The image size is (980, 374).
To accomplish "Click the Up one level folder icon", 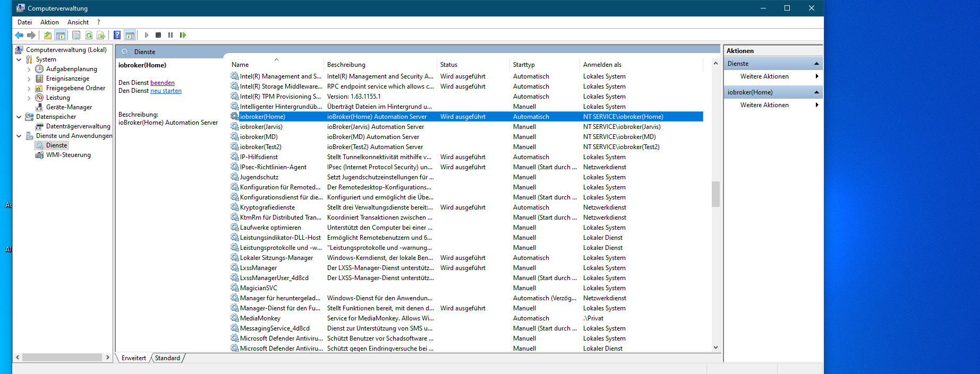I will click(x=48, y=35).
